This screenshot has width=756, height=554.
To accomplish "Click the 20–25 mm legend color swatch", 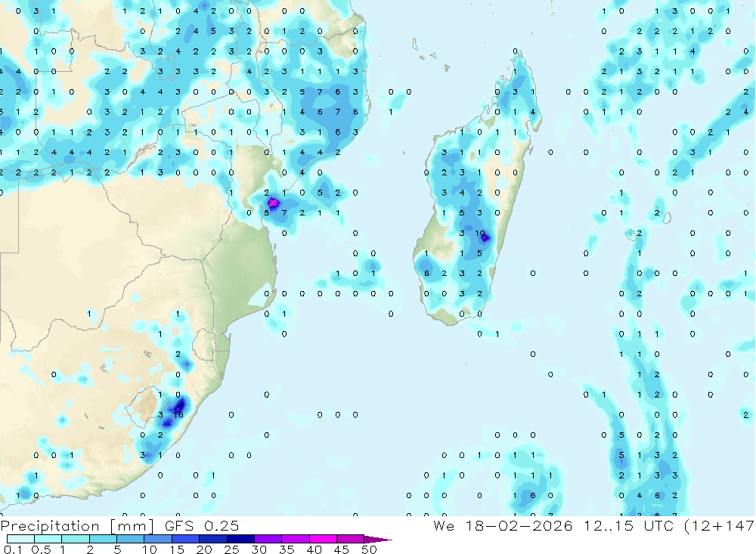I will [212, 539].
